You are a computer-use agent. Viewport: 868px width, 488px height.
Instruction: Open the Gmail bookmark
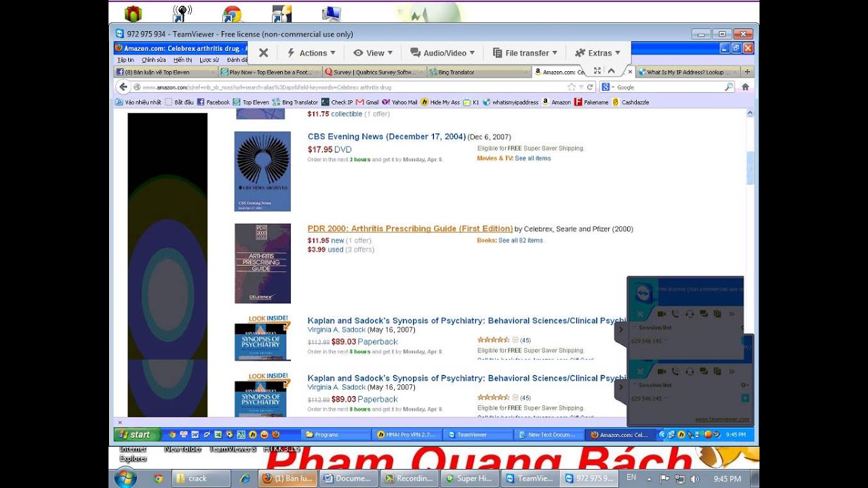368,102
